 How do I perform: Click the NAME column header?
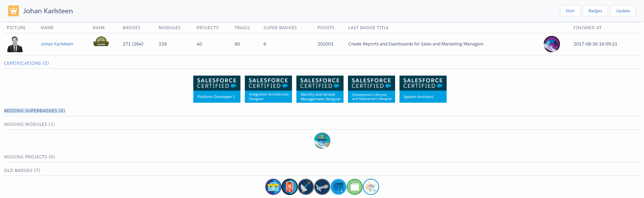click(47, 28)
